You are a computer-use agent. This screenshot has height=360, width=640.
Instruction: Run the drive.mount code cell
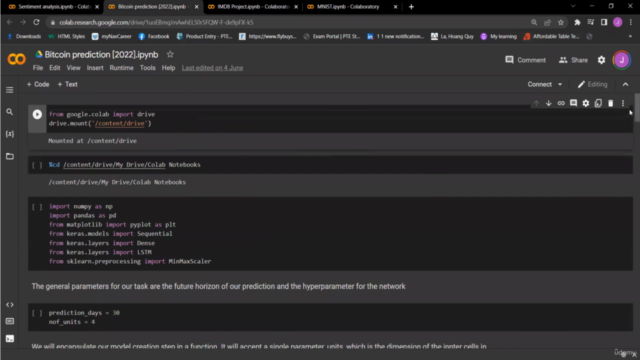pos(37,114)
